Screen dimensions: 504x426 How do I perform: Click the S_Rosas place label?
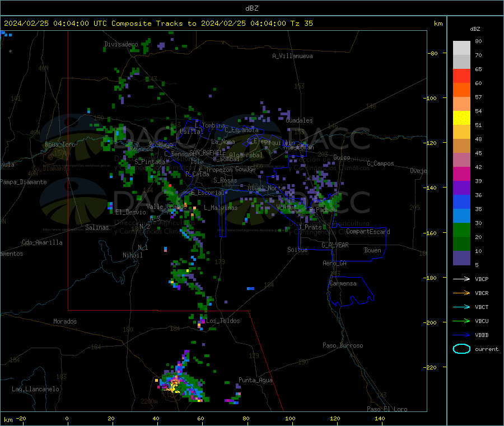[225, 180]
